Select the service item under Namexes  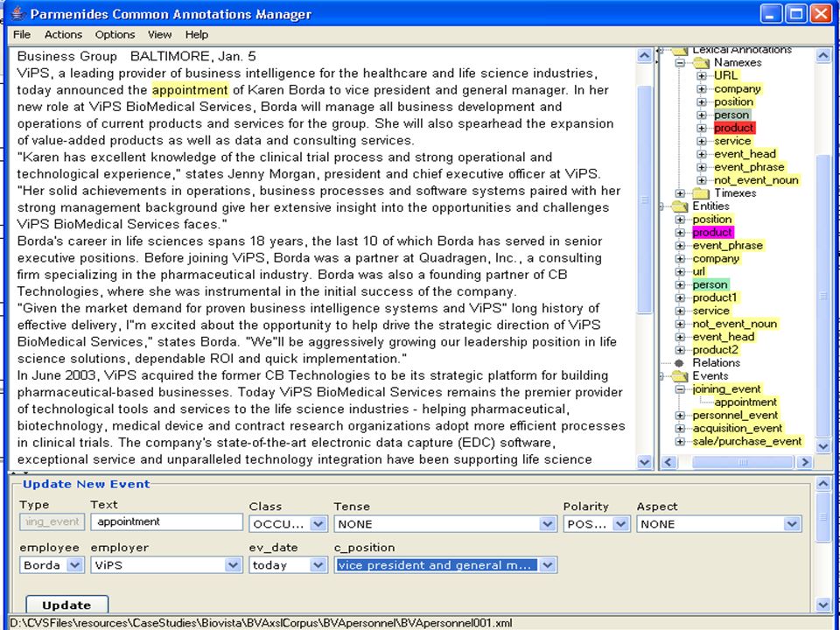(x=732, y=142)
